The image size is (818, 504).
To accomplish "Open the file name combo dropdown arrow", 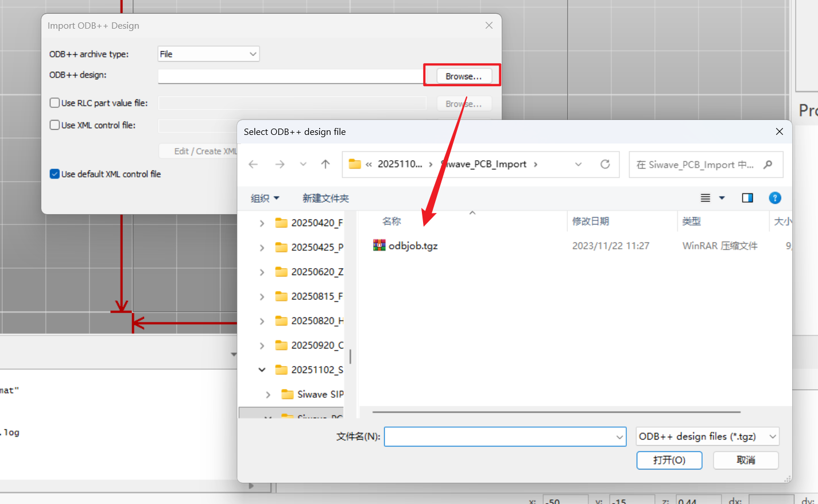I will click(620, 437).
